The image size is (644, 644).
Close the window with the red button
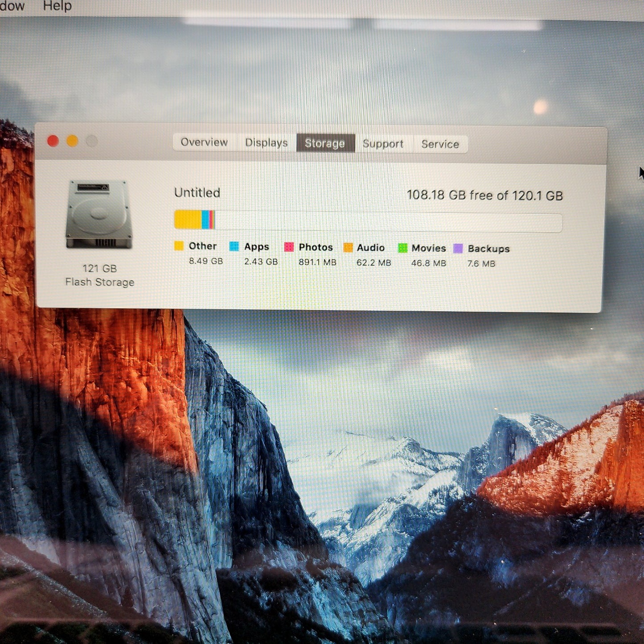click(x=53, y=141)
